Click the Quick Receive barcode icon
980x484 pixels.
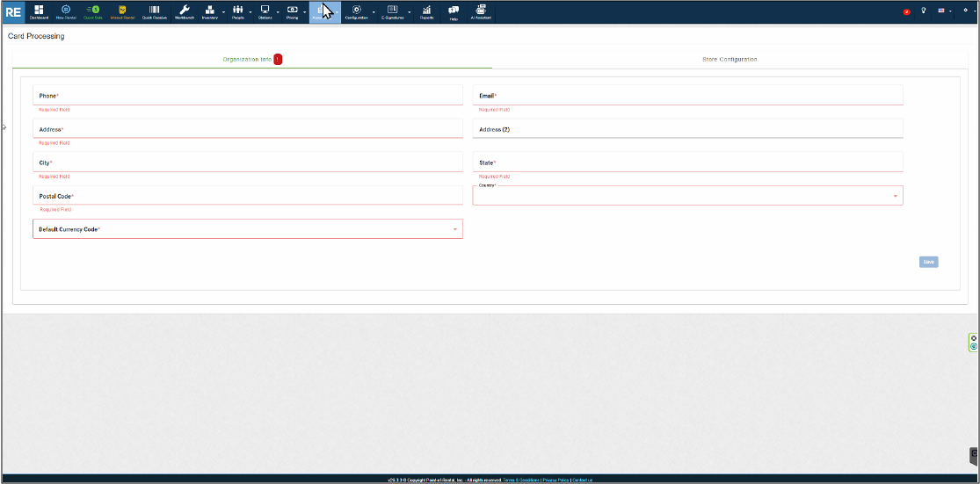(154, 11)
